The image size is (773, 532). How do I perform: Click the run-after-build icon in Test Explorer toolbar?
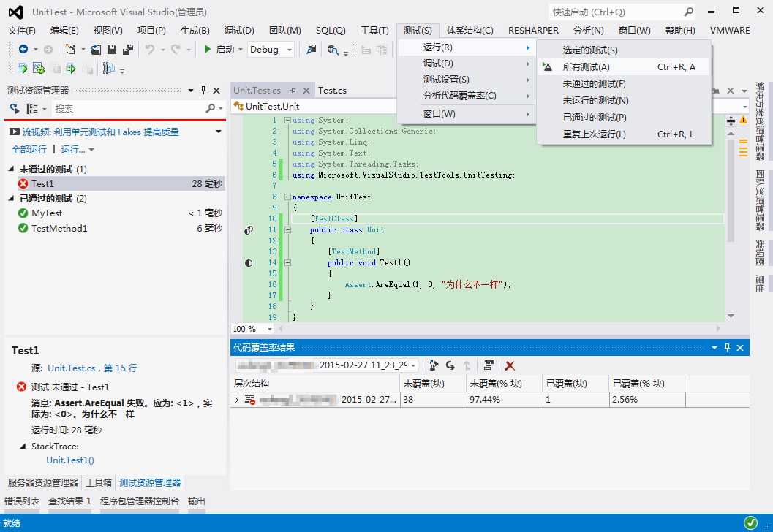coord(15,108)
